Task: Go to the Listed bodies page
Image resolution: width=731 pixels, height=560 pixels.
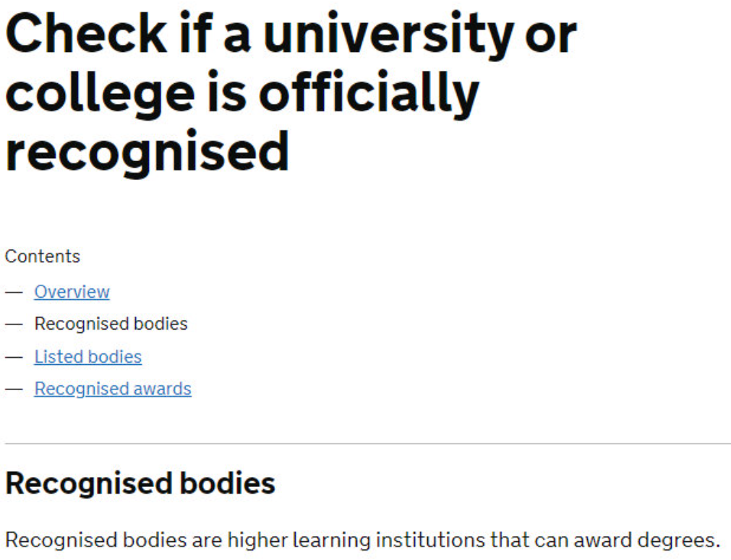Action: click(x=87, y=357)
